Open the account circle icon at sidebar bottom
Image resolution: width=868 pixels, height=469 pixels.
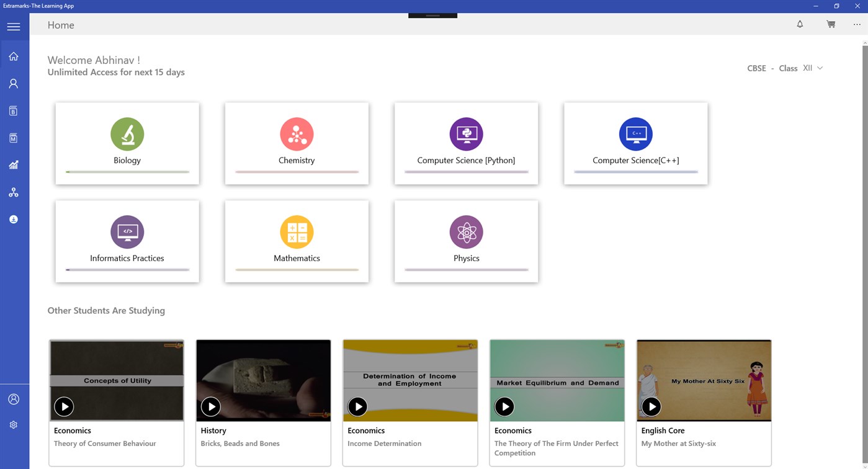(14, 400)
